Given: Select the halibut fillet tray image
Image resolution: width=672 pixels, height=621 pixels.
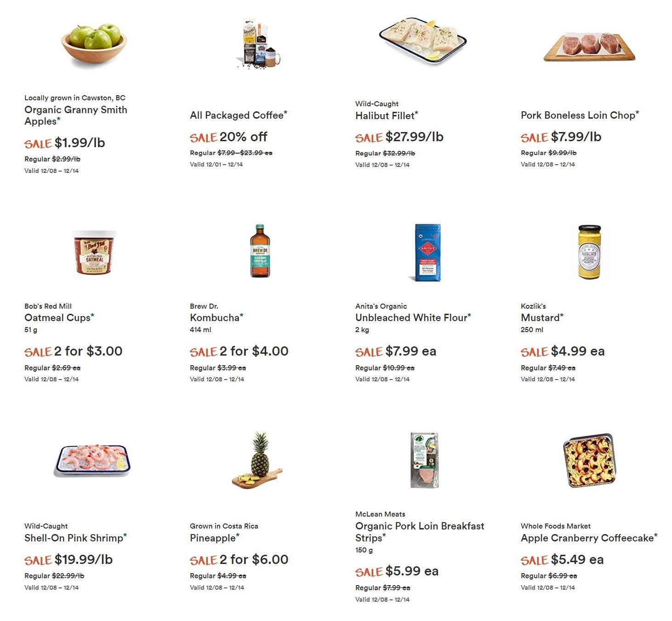Looking at the screenshot, I should (x=423, y=40).
